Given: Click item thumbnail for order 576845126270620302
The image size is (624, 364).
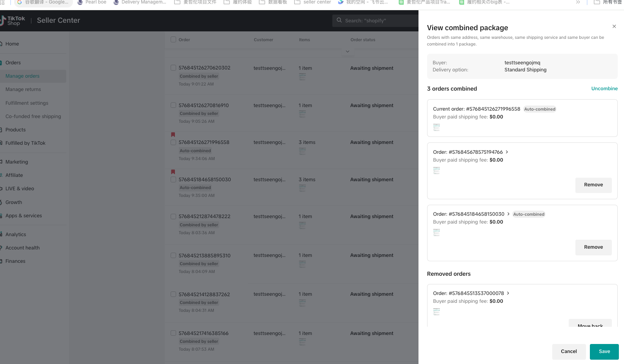Looking at the screenshot, I should click(302, 77).
